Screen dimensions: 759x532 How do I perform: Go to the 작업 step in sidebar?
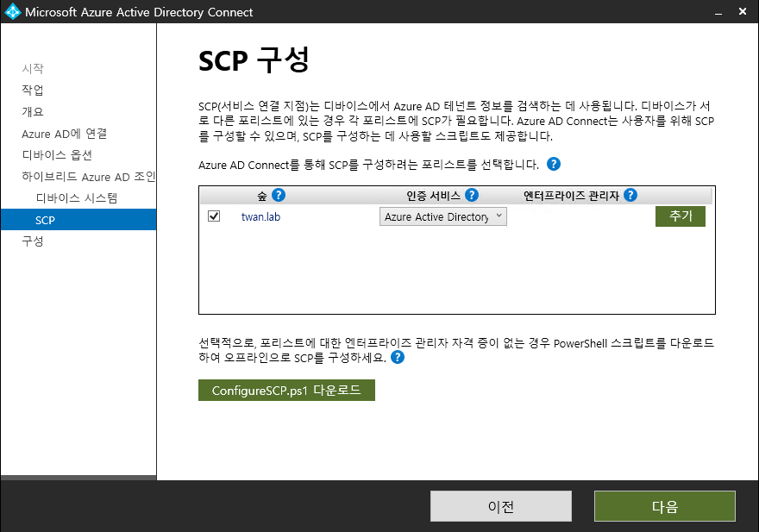33,90
